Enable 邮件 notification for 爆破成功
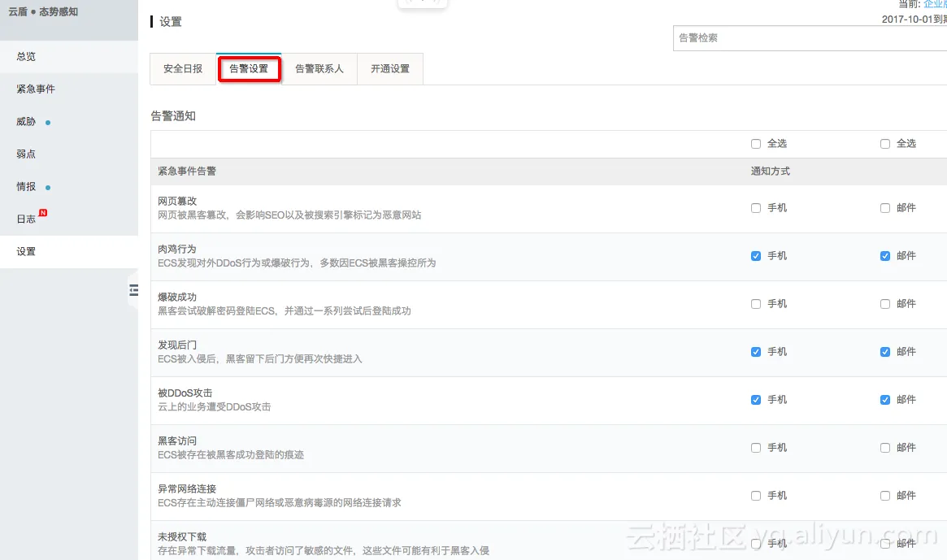This screenshot has height=560, width=947. (x=884, y=304)
